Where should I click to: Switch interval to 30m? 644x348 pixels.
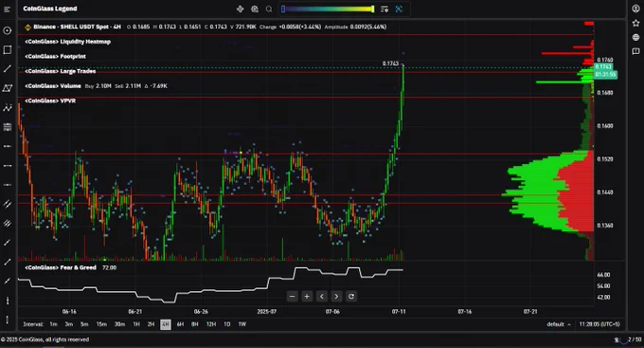pos(119,324)
